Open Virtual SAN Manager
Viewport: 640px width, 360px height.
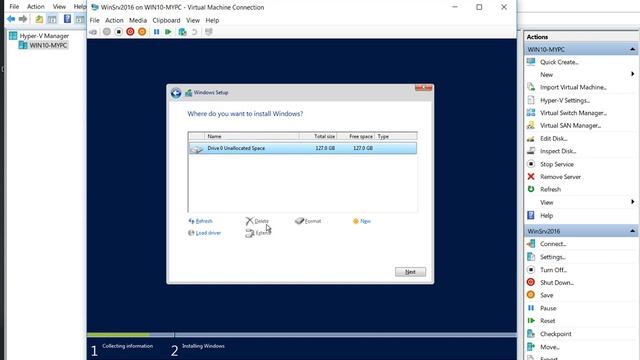tap(570, 126)
